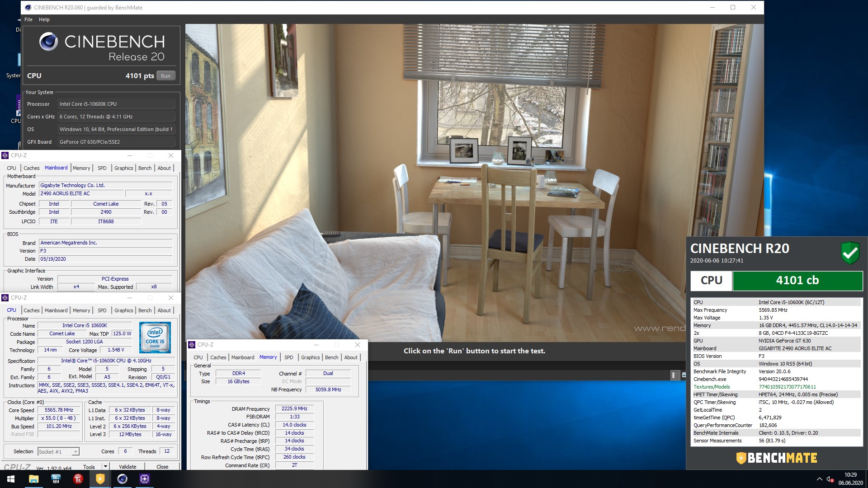The width and height of the screenshot is (868, 488).
Task: Open Bench tab in the Mainboard CPU-Z window
Action: 145,168
